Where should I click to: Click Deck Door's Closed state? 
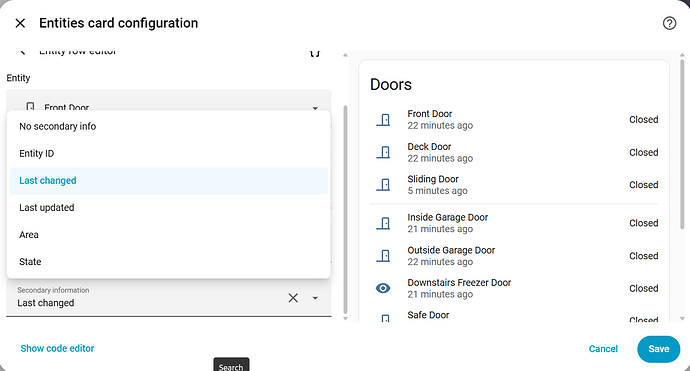click(643, 152)
